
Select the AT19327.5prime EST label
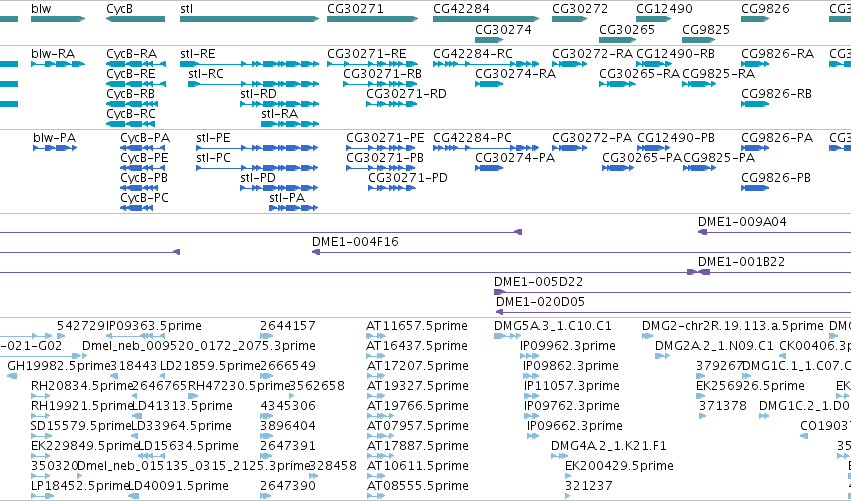[x=417, y=386]
